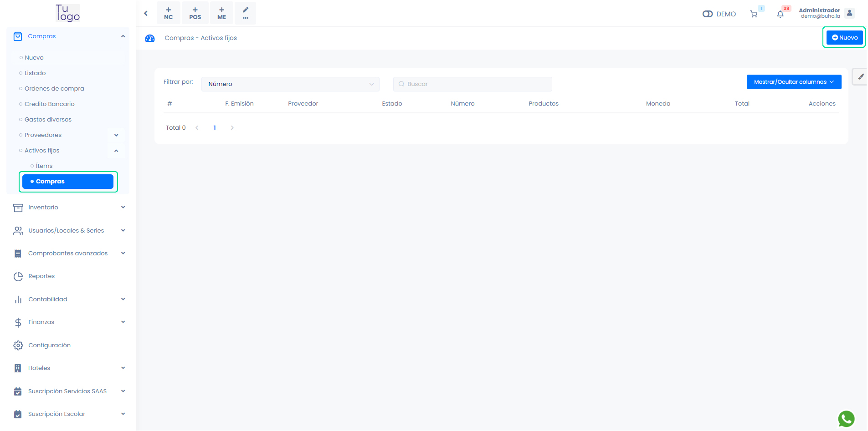Click the Administrador user avatar icon
Viewport: 868px width, 431px height.
coord(849,13)
